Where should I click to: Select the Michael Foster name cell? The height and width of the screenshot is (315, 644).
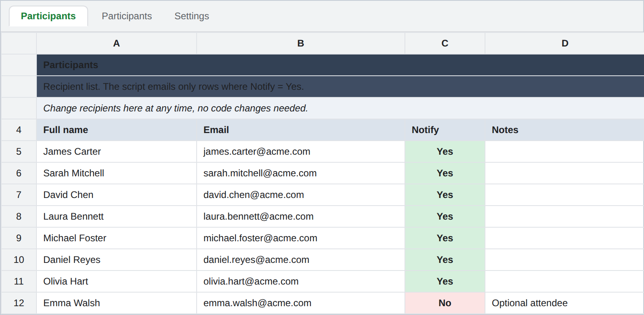pos(117,238)
